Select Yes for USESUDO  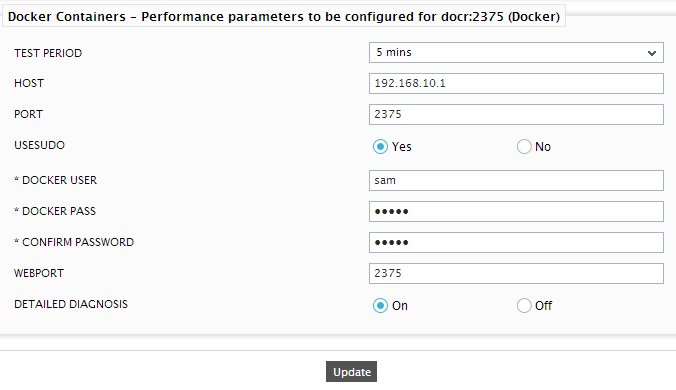(x=380, y=147)
